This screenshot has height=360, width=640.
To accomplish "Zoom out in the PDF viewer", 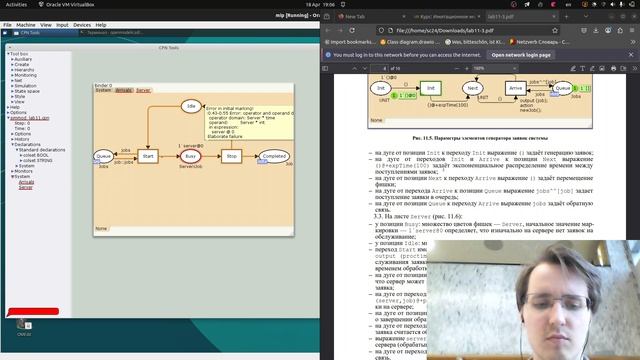I will pyautogui.click(x=456, y=68).
